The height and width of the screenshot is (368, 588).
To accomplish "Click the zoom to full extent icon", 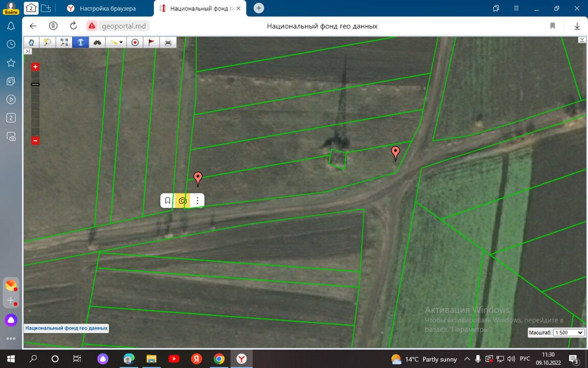I will pyautogui.click(x=64, y=42).
